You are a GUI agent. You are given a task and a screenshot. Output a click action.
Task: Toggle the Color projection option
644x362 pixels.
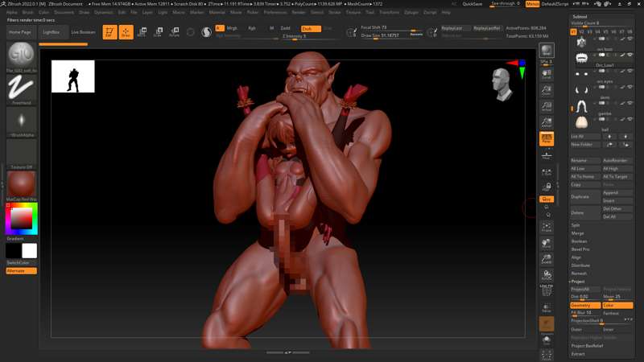(x=617, y=306)
